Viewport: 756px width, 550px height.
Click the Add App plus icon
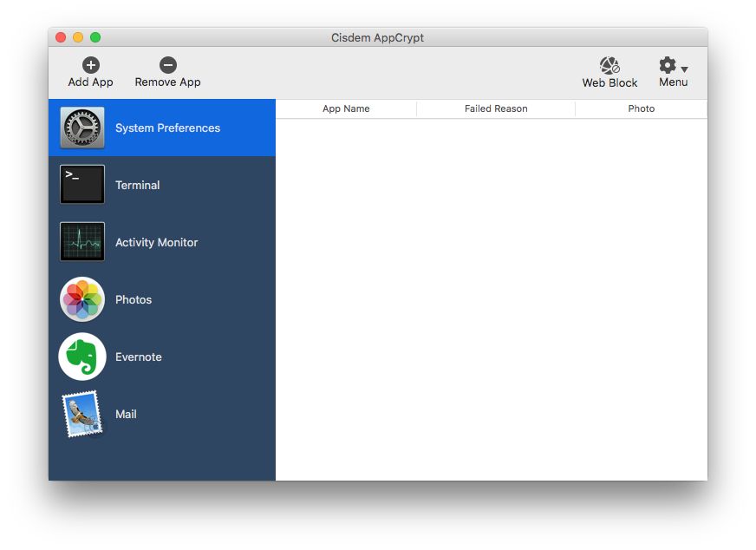click(x=91, y=65)
